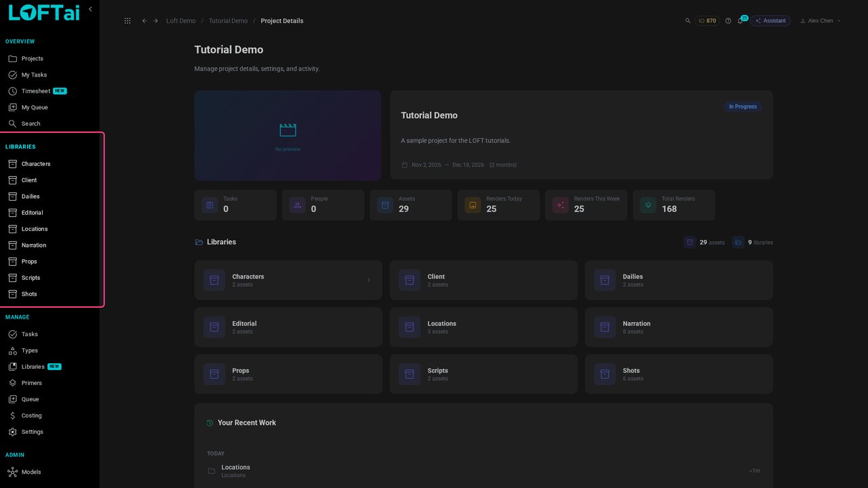Click the Assets 29 stat card
This screenshot has height=488, width=868.
click(411, 205)
